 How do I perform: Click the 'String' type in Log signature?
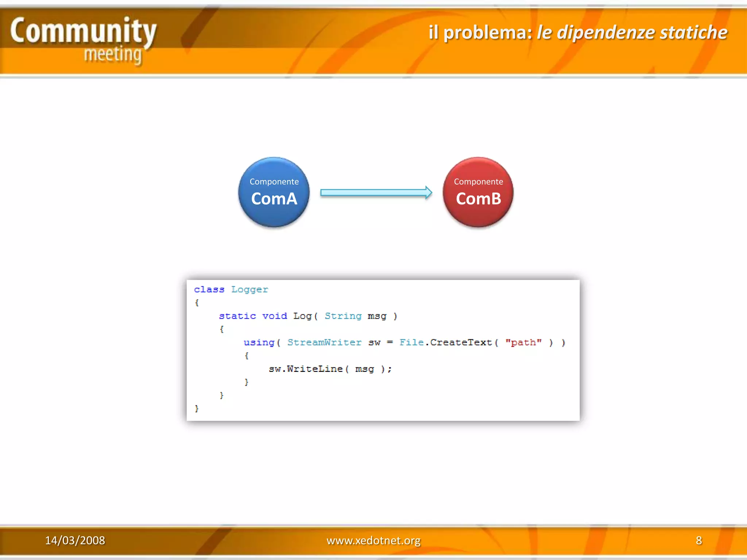(x=343, y=316)
